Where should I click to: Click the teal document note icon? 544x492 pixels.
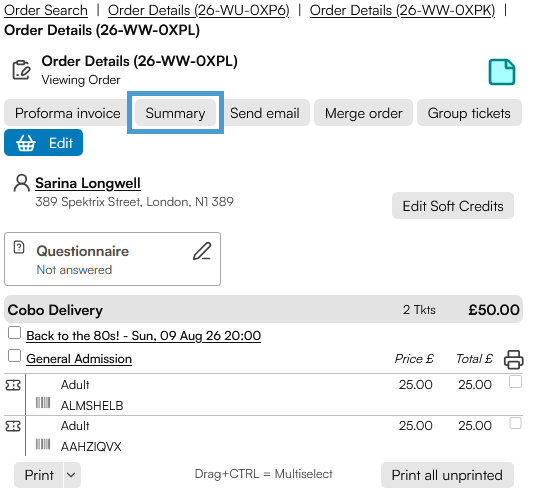pos(502,72)
